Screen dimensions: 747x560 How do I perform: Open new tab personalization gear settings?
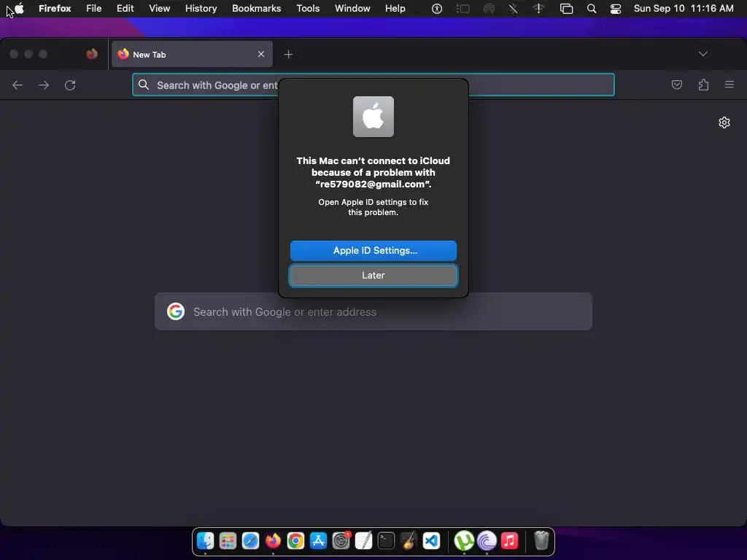724,122
